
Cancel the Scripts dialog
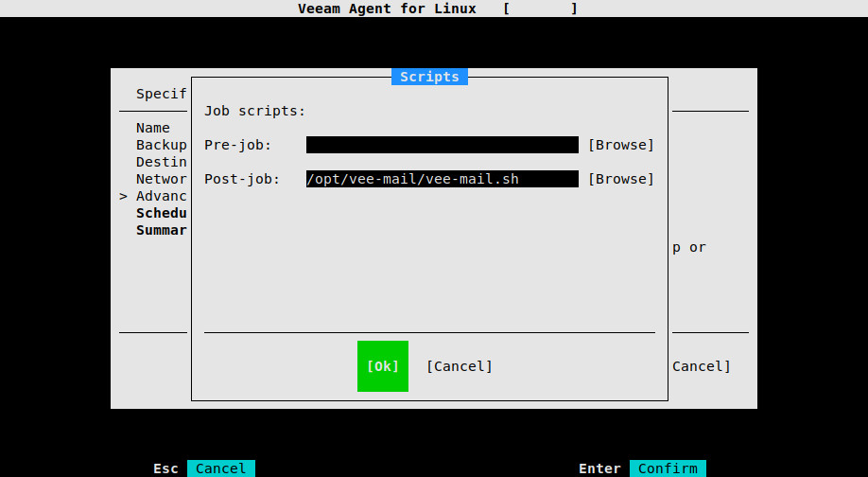click(460, 366)
